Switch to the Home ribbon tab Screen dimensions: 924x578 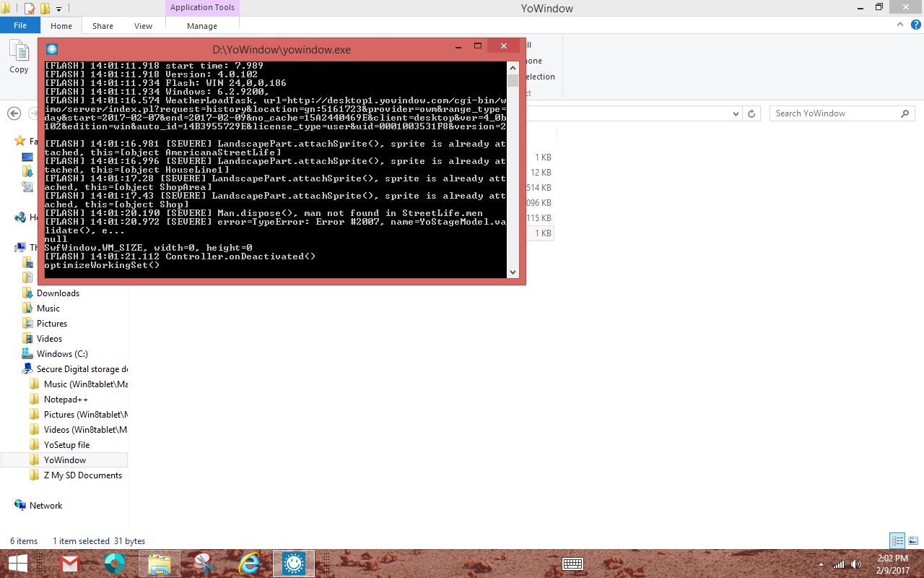61,26
